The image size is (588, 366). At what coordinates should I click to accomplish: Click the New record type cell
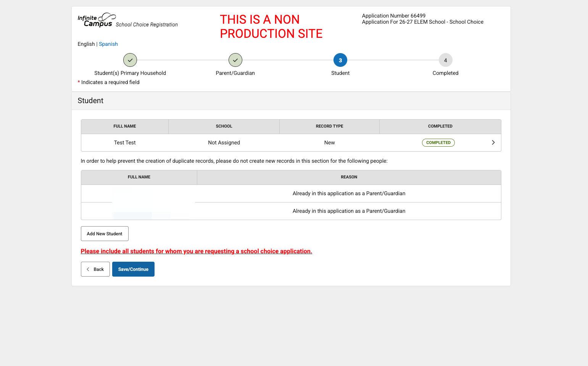330,143
